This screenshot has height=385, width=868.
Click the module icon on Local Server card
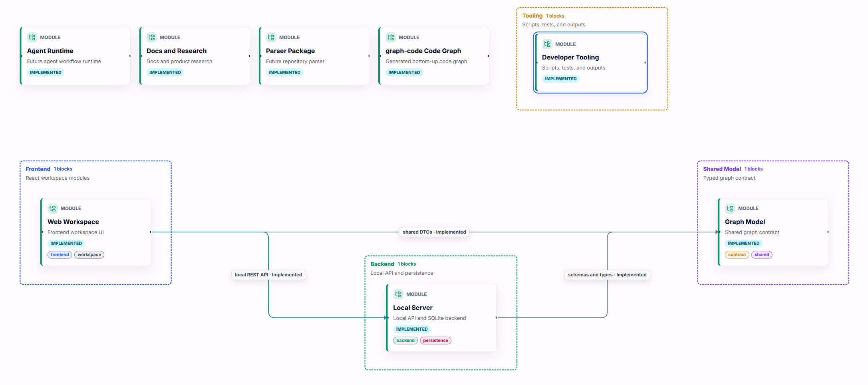coord(398,294)
